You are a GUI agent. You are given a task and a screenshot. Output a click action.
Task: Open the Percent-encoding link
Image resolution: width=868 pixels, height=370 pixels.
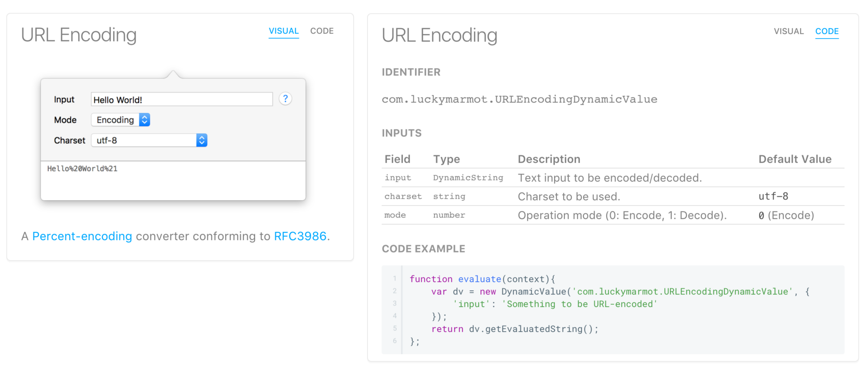click(x=82, y=236)
